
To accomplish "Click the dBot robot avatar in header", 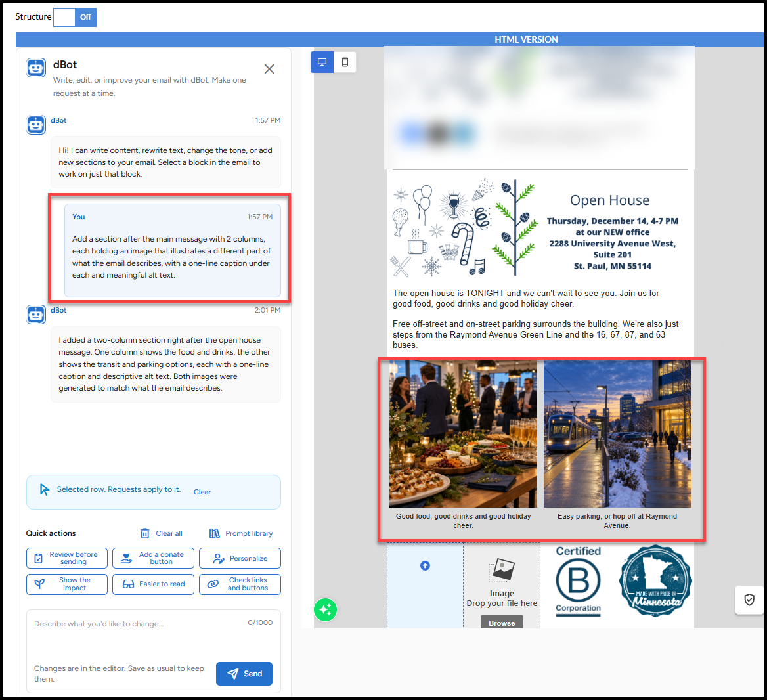I will (x=36, y=68).
